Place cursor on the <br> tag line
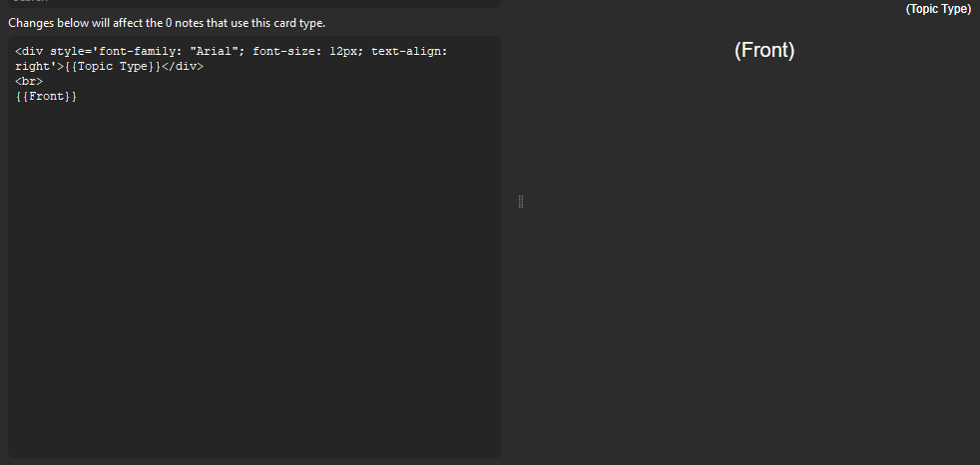Image resolution: width=980 pixels, height=465 pixels. click(29, 81)
